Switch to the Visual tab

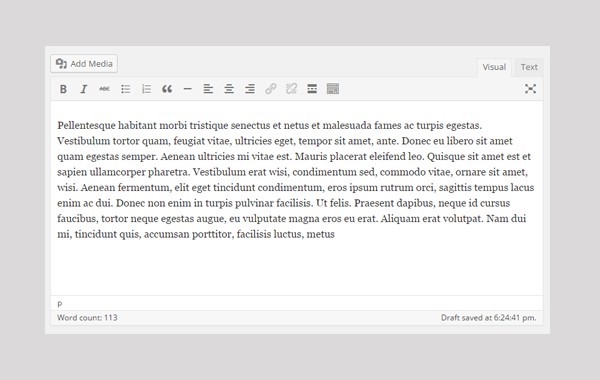pyautogui.click(x=494, y=67)
